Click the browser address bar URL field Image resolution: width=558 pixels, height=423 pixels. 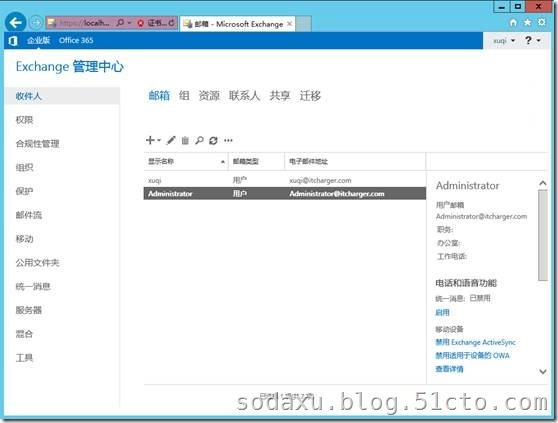pyautogui.click(x=85, y=23)
